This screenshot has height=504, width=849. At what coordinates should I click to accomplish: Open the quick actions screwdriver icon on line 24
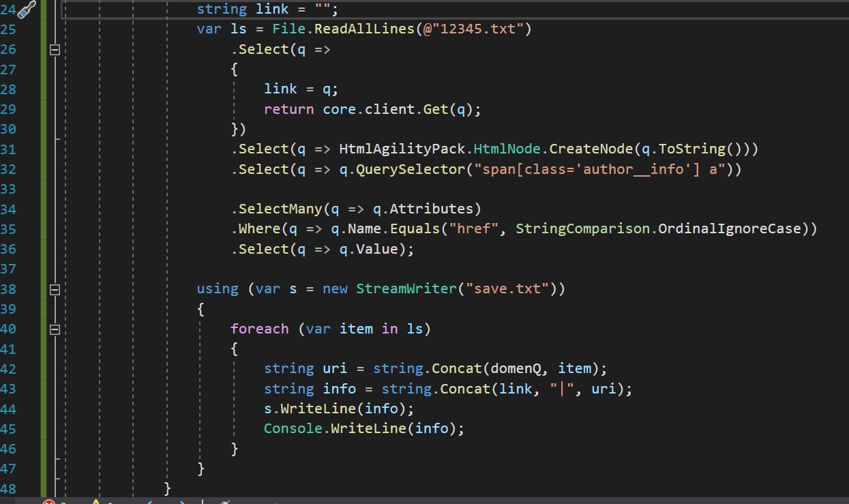tap(27, 10)
